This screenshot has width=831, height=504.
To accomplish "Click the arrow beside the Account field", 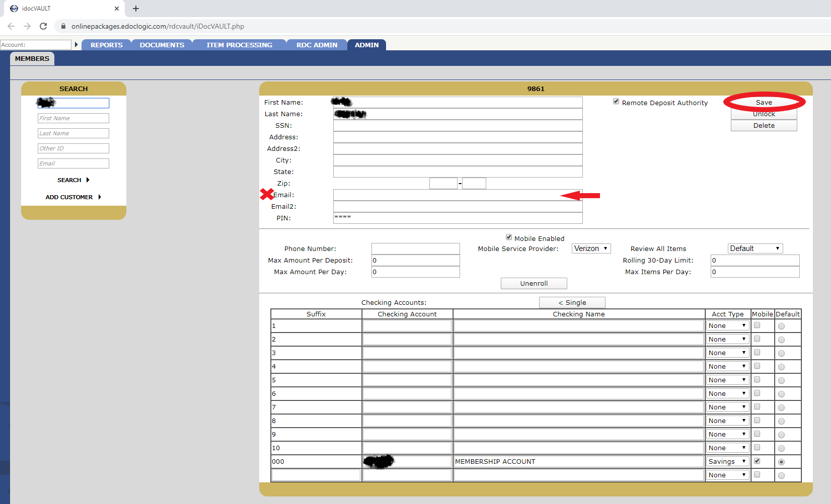I will pos(77,45).
